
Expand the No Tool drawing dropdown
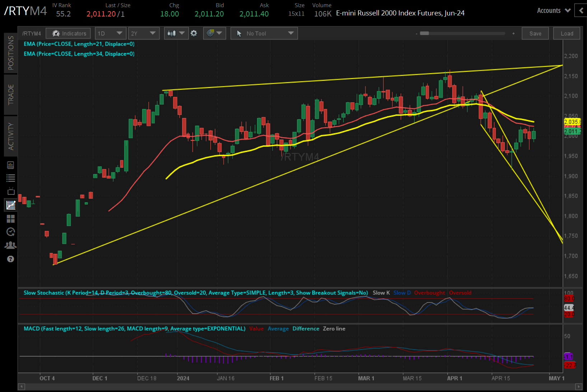pyautogui.click(x=264, y=33)
